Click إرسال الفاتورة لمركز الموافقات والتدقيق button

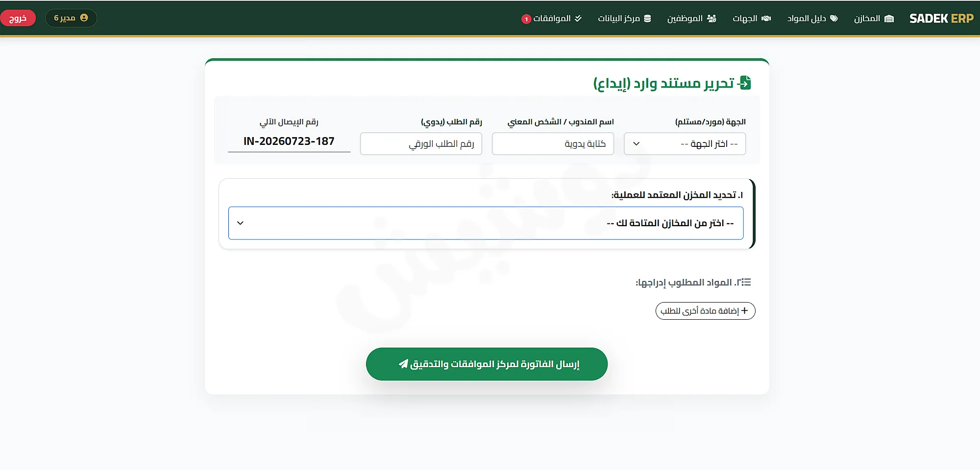(x=487, y=364)
